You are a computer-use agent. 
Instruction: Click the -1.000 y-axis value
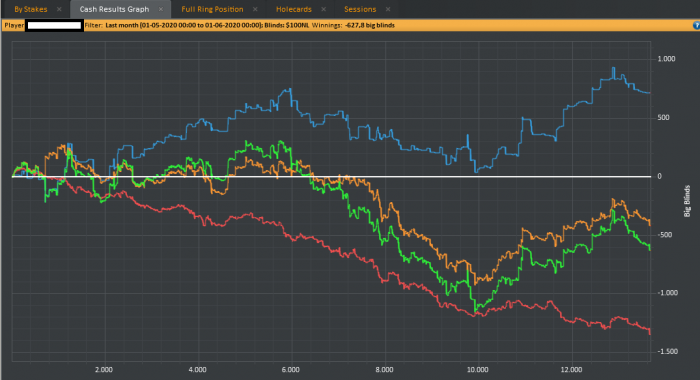point(667,293)
